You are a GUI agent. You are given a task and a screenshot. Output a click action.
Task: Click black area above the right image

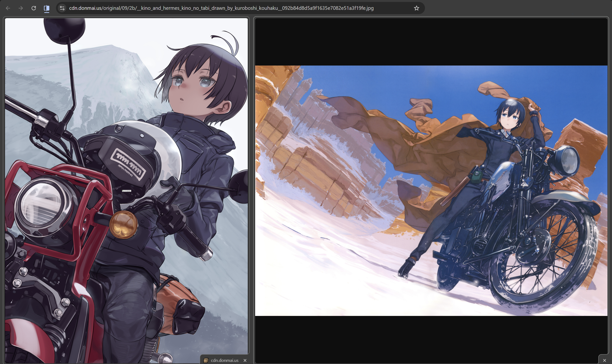431,42
